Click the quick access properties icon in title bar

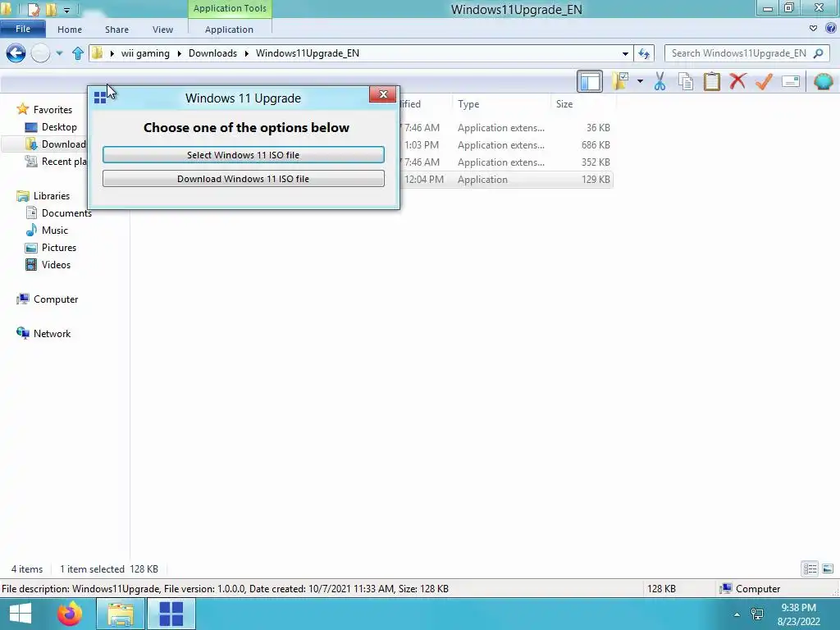tap(34, 9)
